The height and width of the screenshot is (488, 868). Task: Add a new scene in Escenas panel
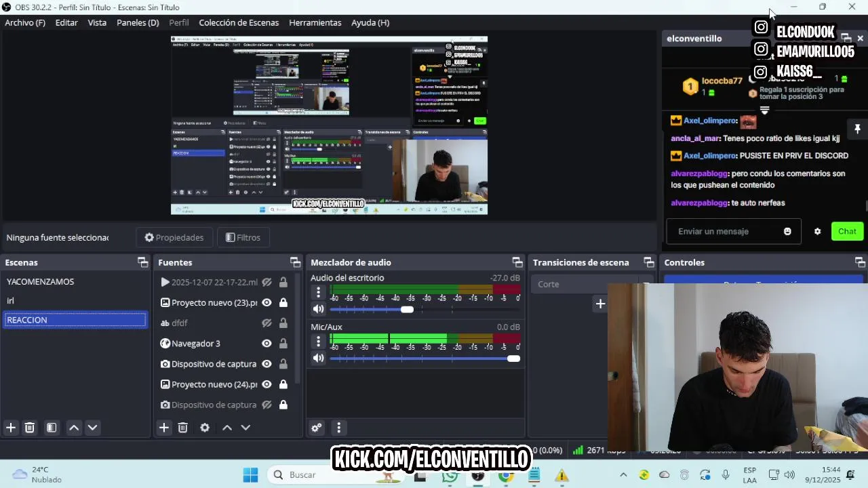point(11,428)
